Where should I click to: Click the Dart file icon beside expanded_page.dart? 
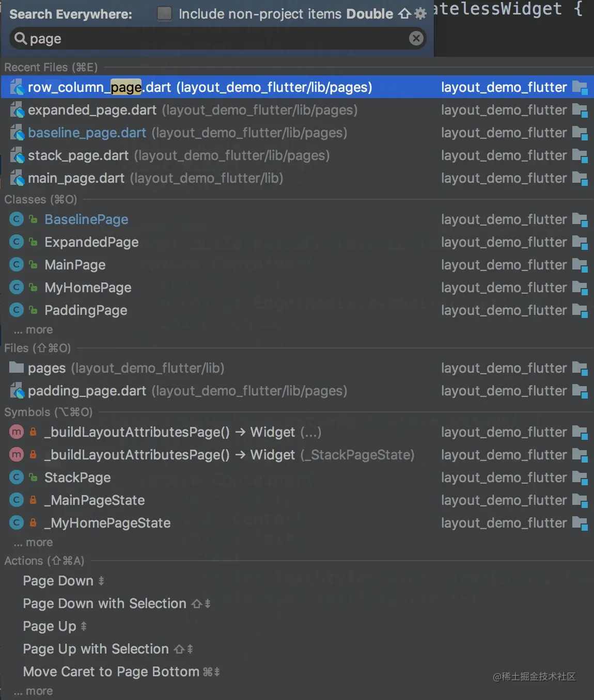pyautogui.click(x=17, y=110)
